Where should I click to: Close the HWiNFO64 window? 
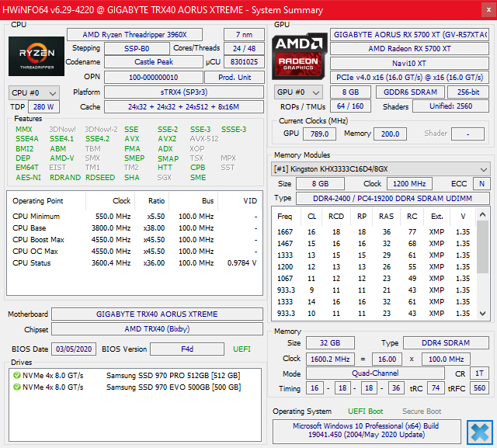coord(488,10)
